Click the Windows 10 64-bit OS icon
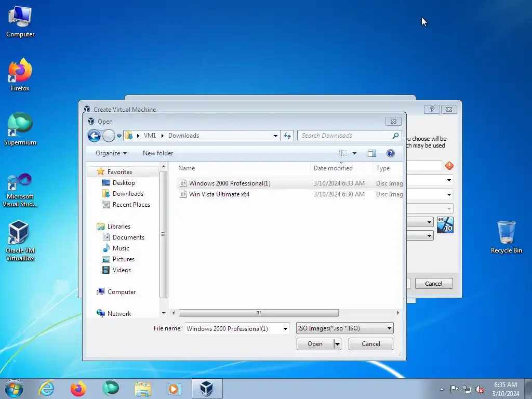Viewport: 532px width, 399px height. [445, 224]
